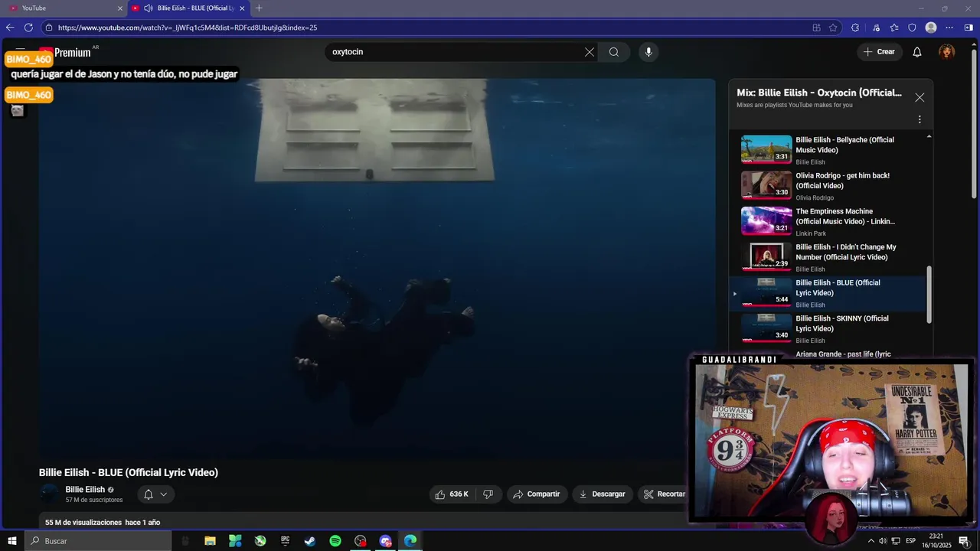Click the Recortar clip button

[664, 494]
